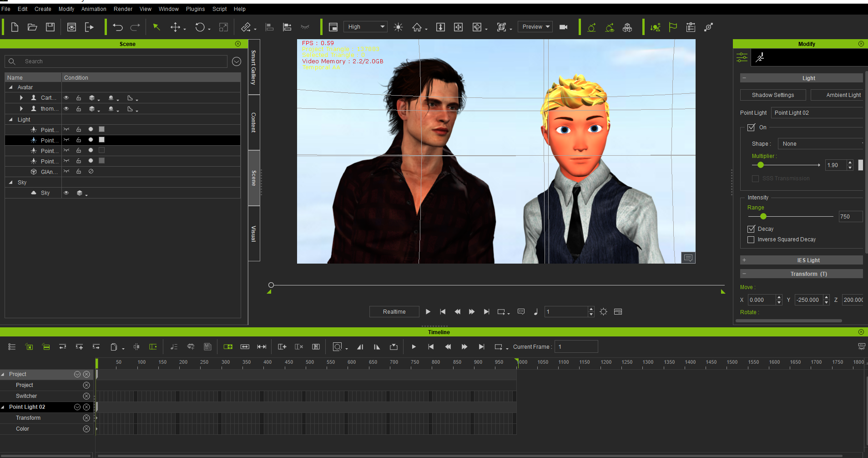Switch to Smart Gallery side tab

[x=254, y=67]
